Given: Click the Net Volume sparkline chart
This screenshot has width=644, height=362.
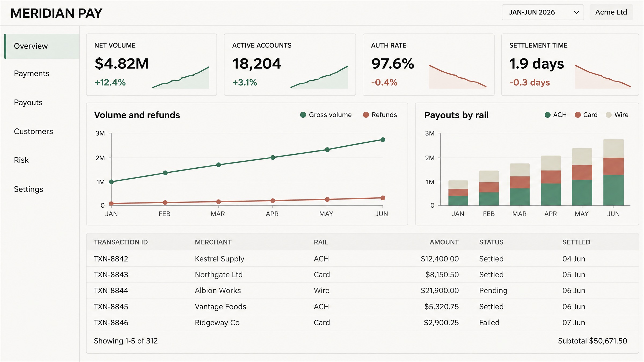Looking at the screenshot, I should pos(181,77).
